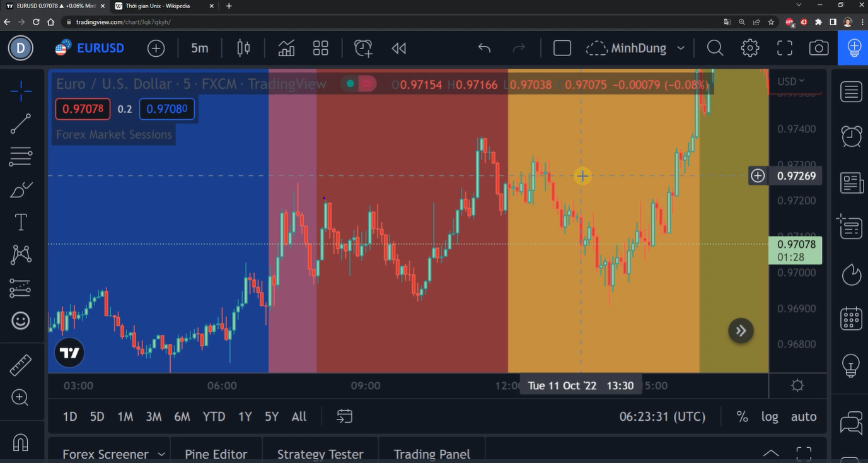Open the Alerts alarm clock panel
The width and height of the screenshot is (868, 463).
click(852, 136)
